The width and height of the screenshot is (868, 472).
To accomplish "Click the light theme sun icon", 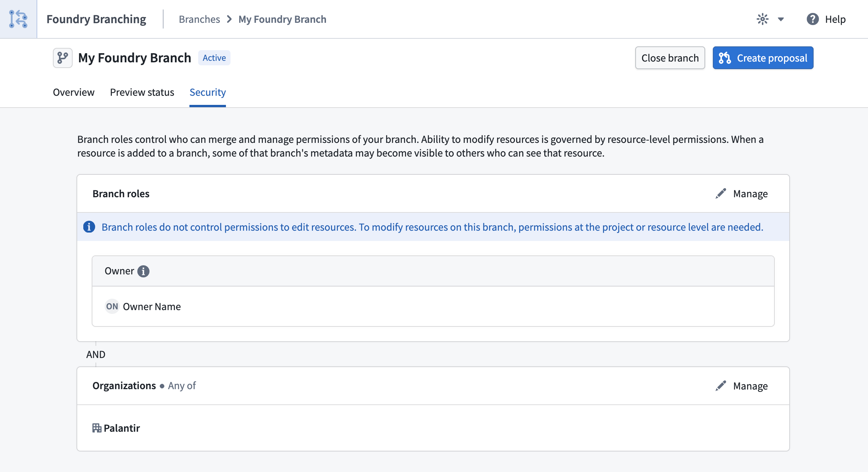I will [763, 19].
